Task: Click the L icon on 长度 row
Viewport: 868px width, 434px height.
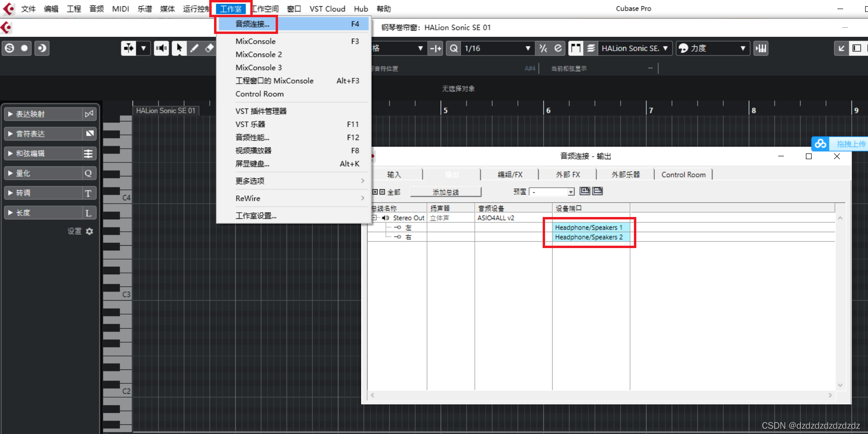Action: pos(88,213)
